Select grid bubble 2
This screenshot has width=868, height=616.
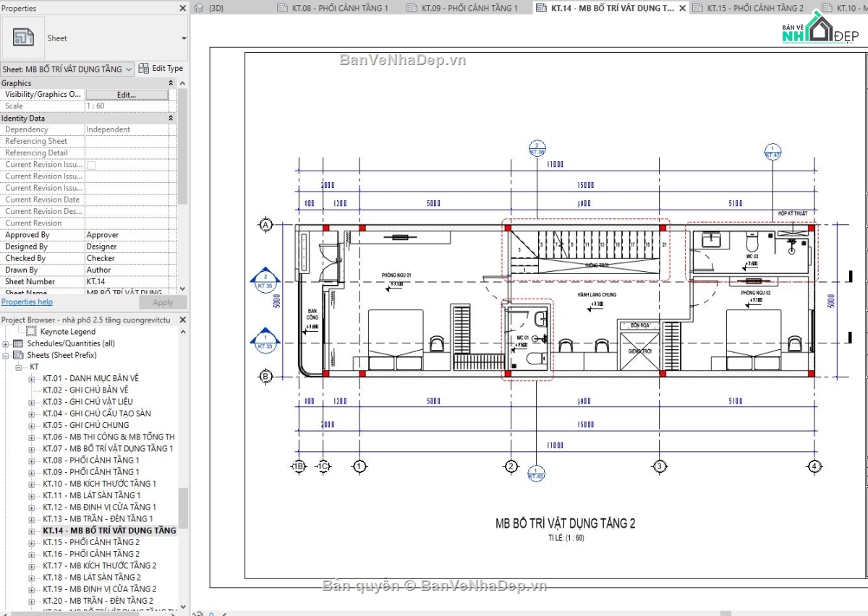pyautogui.click(x=511, y=466)
